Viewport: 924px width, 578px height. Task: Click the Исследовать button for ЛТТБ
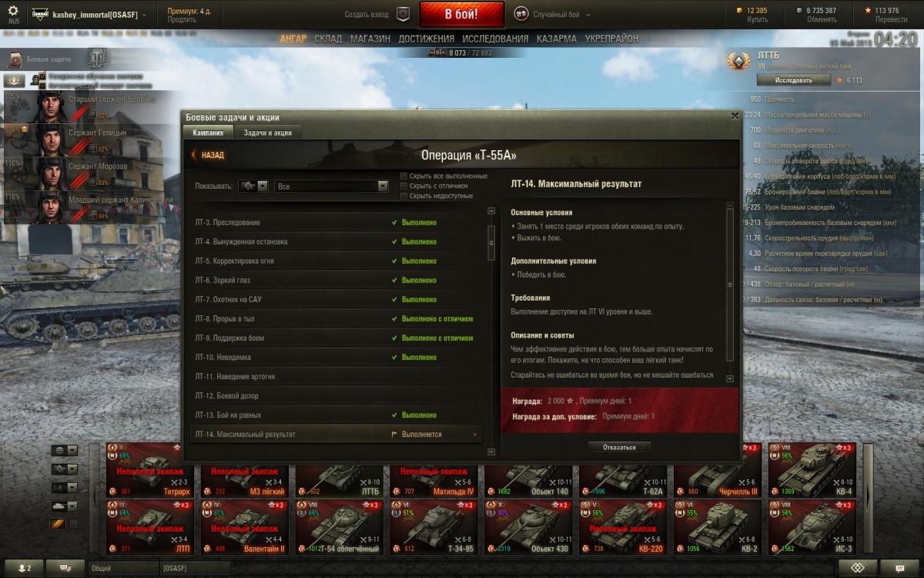(793, 80)
